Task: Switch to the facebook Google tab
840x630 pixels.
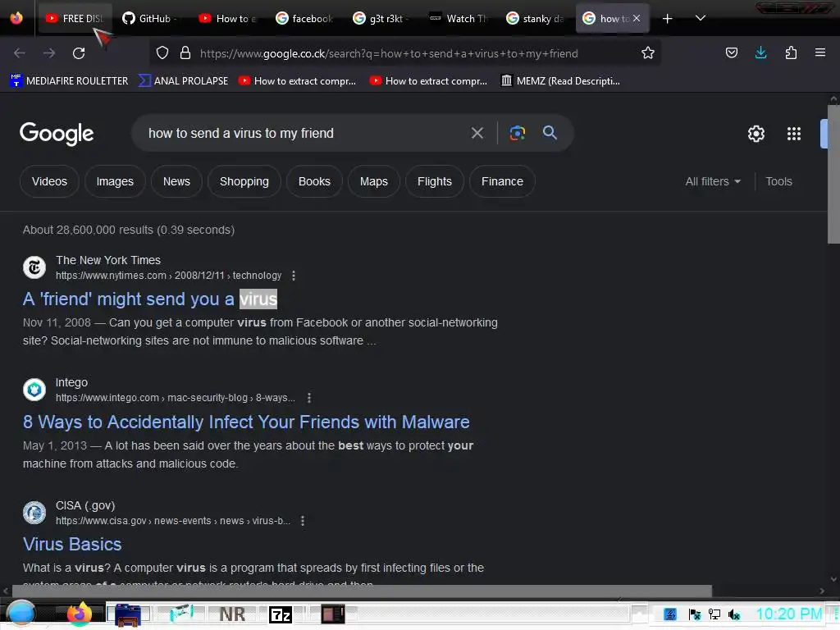Action: pyautogui.click(x=306, y=19)
